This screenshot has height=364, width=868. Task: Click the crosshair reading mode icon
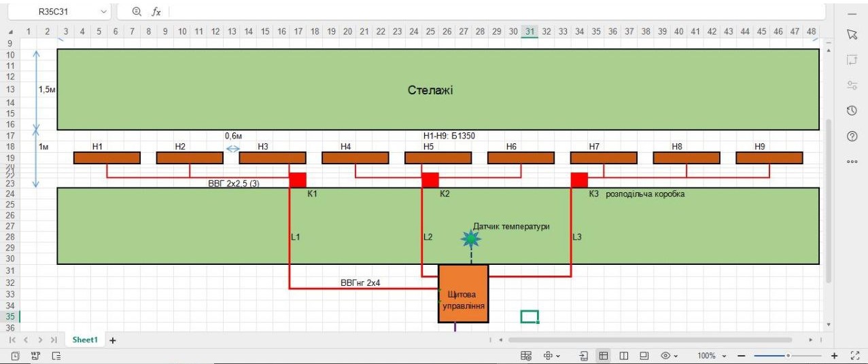coord(547,356)
